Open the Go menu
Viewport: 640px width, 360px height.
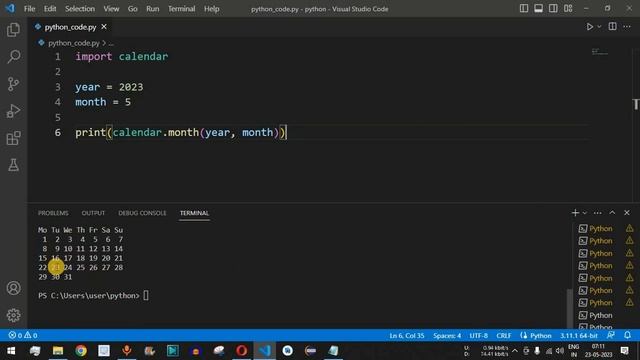tap(133, 9)
